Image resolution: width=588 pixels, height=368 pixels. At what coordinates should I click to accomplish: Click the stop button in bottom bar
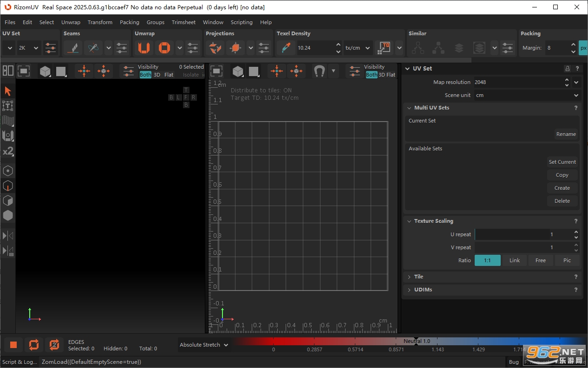(x=13, y=345)
